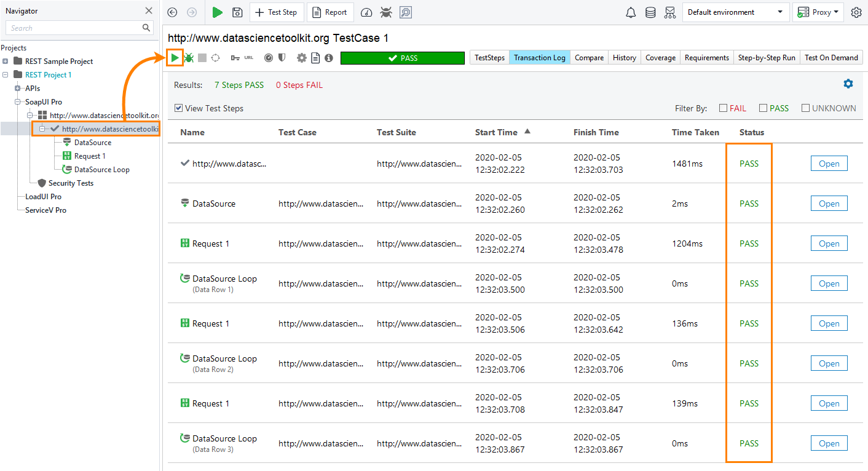Open the Default environment dropdown
Image resolution: width=868 pixels, height=471 pixels.
point(736,12)
